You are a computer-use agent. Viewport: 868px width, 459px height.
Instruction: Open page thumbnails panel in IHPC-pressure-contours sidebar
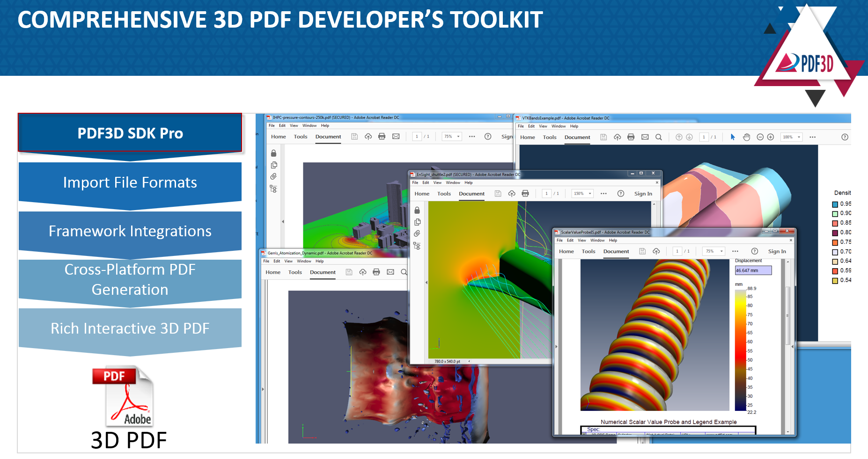click(274, 165)
